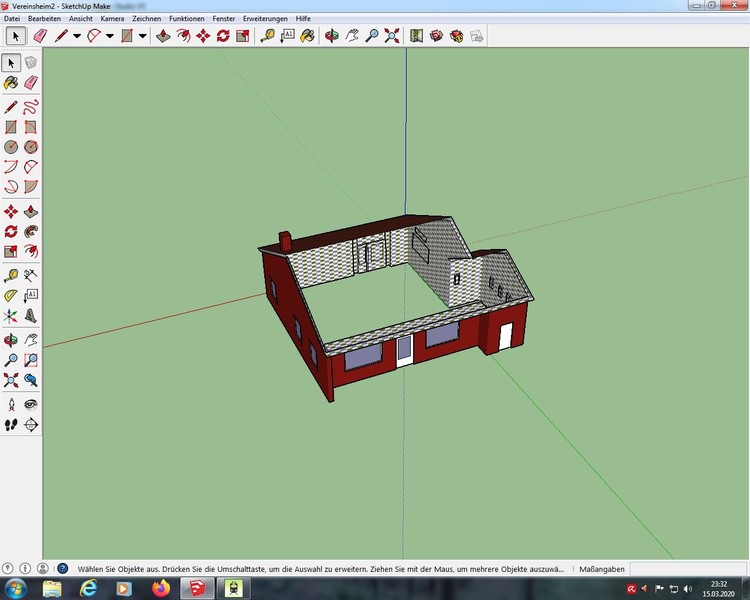Expand the line tool dropdown arrow

[x=76, y=36]
